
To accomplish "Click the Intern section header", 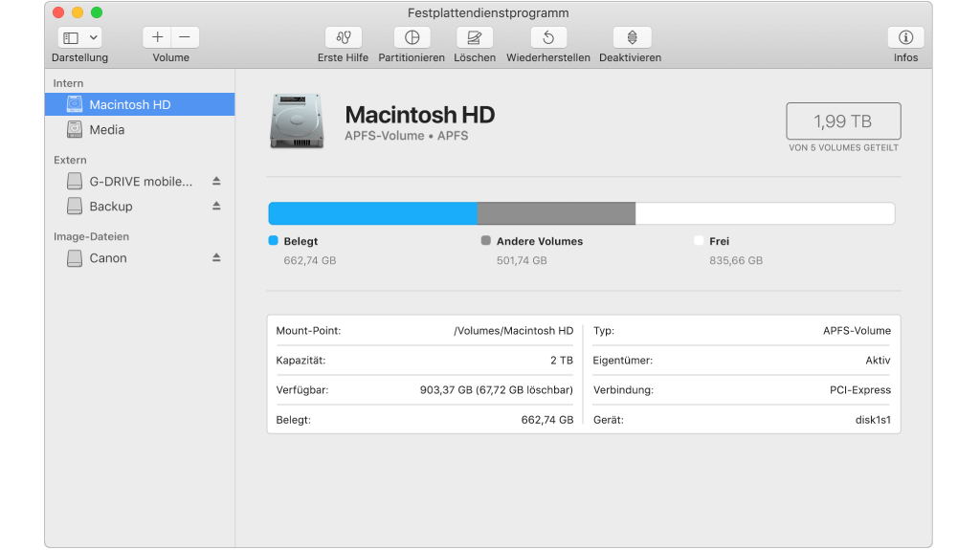I will (68, 83).
